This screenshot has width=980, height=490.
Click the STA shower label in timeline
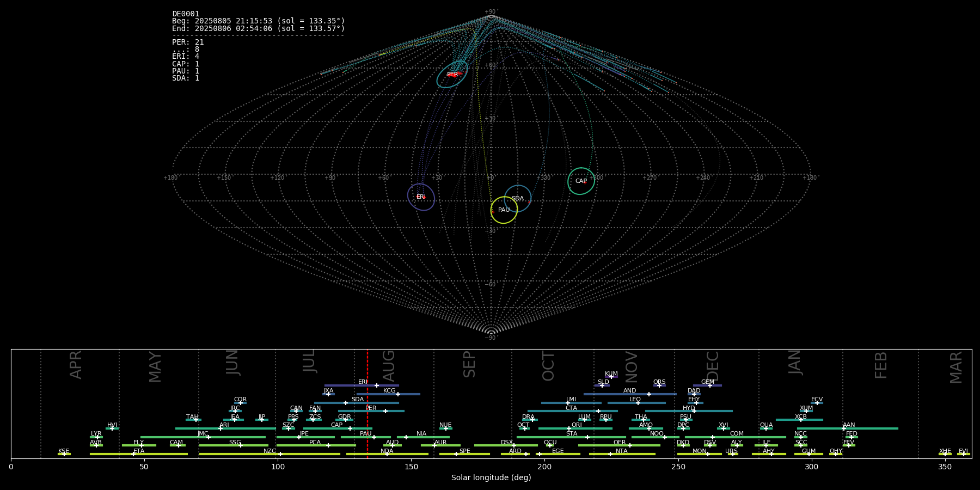[x=571, y=434]
